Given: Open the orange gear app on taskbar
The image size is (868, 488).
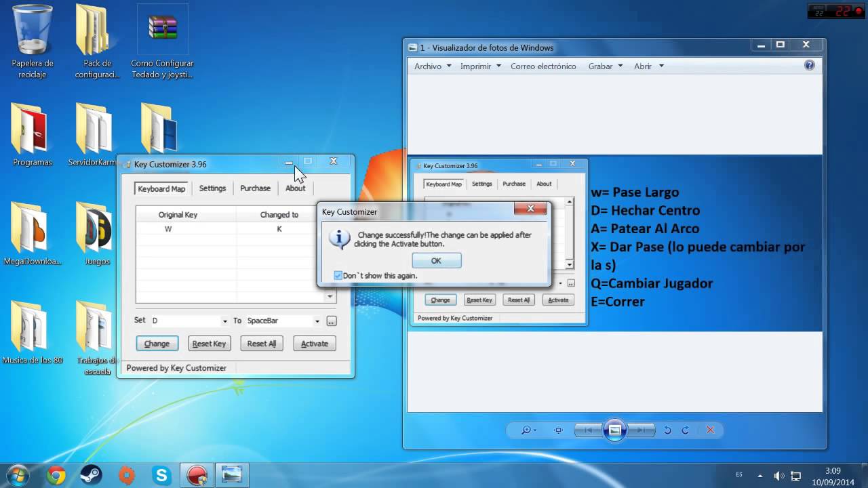Looking at the screenshot, I should [127, 476].
